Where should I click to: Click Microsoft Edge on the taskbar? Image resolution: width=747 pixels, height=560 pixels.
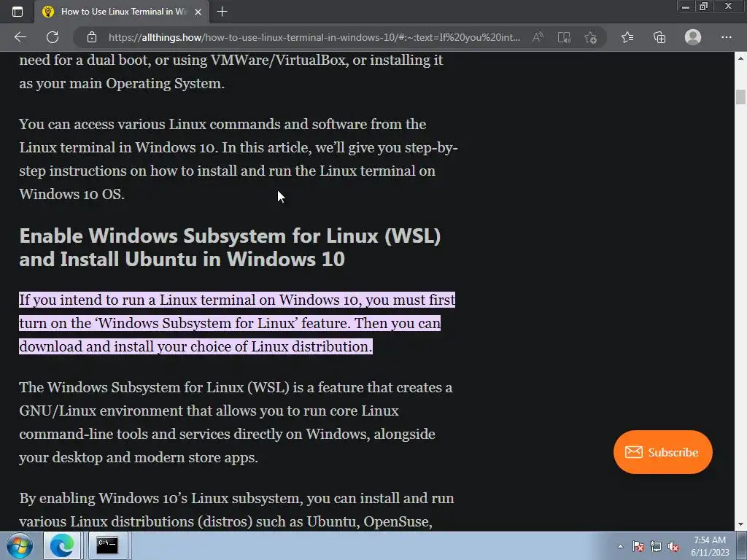[62, 545]
